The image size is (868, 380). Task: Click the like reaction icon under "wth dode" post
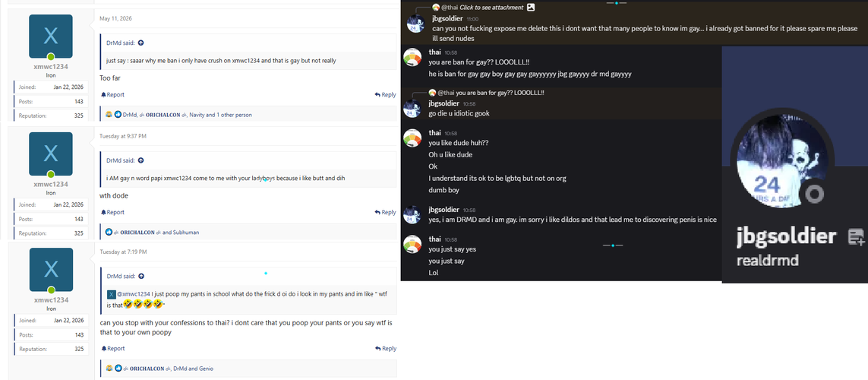coord(109,233)
